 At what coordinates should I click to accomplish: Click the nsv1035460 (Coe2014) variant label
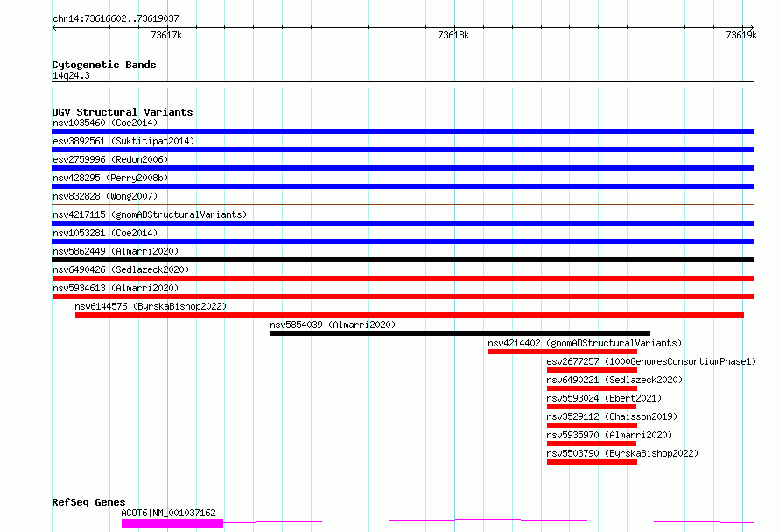105,122
